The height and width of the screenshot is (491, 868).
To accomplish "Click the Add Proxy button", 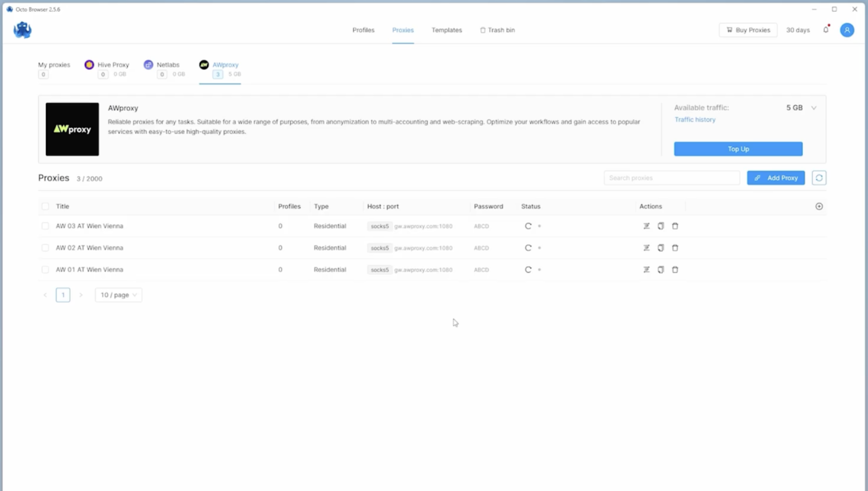I will click(775, 178).
